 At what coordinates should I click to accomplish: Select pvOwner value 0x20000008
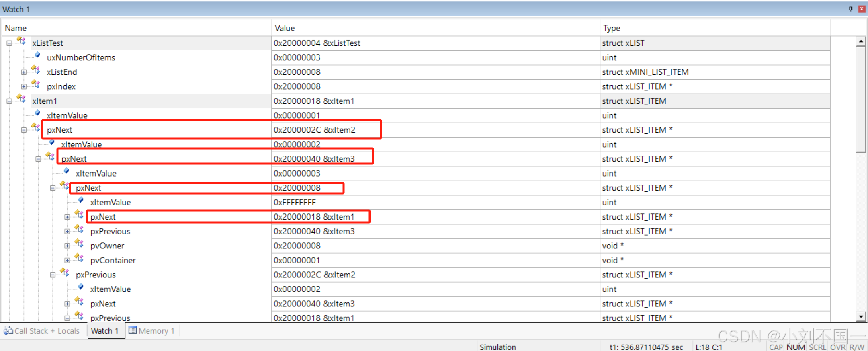tap(297, 246)
